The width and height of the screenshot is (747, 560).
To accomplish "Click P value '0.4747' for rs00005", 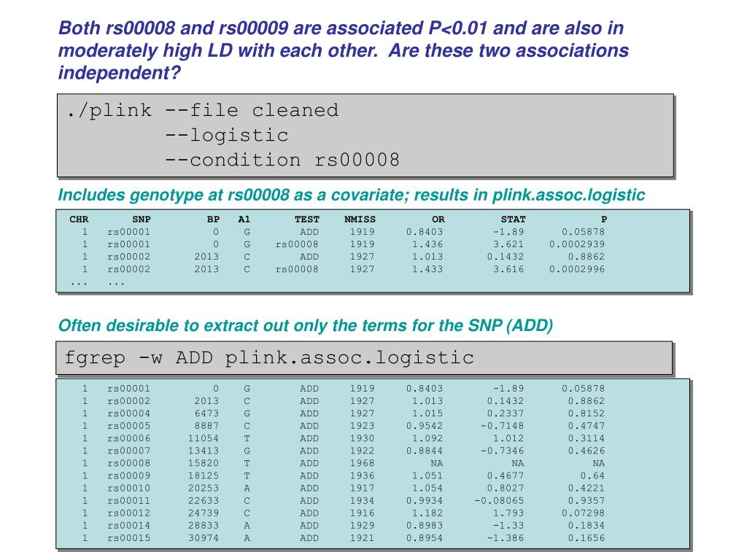I will [x=587, y=426].
